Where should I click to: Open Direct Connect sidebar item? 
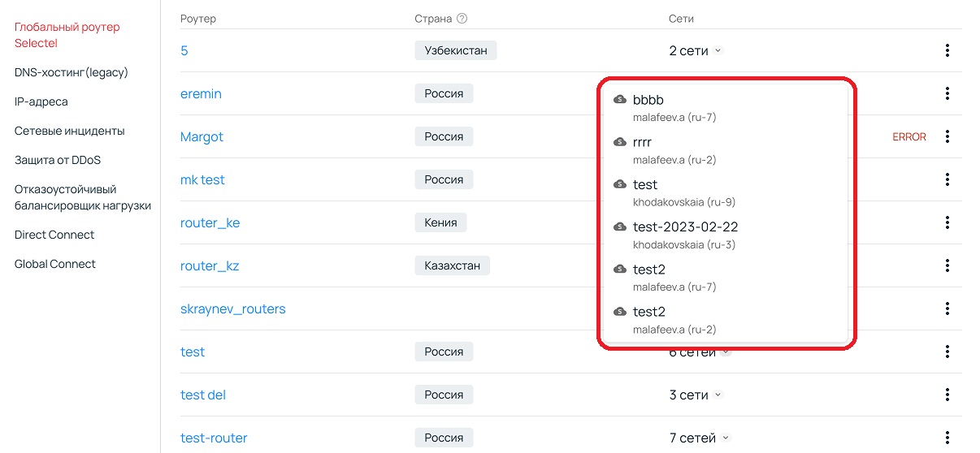(54, 235)
